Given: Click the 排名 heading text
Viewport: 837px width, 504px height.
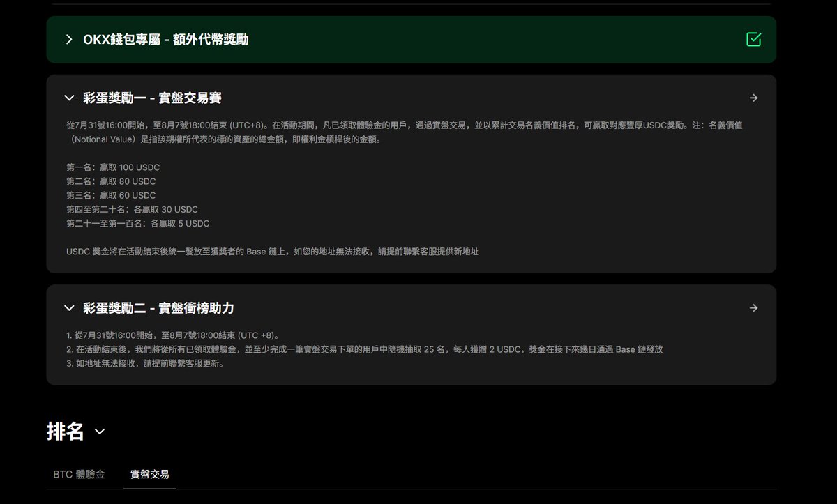Looking at the screenshot, I should (66, 432).
